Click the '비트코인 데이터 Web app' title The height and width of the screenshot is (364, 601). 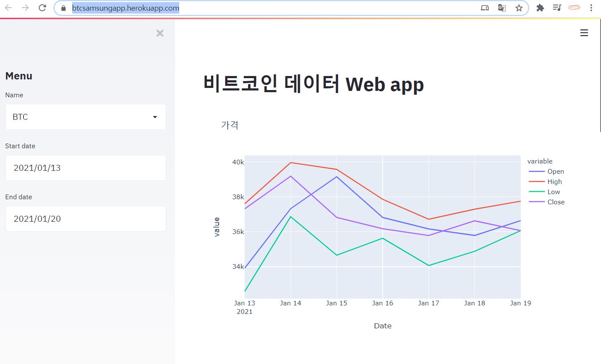313,84
